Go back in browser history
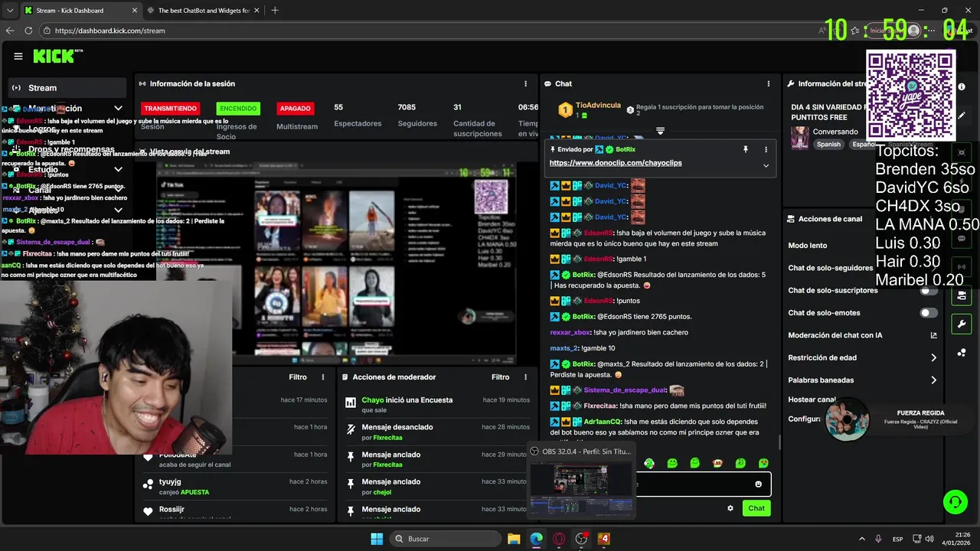 10,31
